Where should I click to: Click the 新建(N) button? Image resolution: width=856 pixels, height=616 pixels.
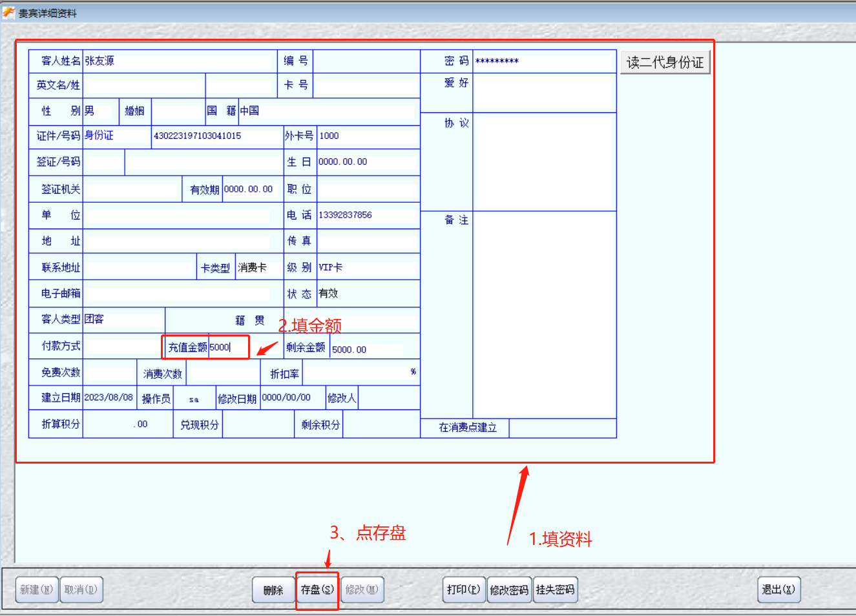pyautogui.click(x=36, y=590)
